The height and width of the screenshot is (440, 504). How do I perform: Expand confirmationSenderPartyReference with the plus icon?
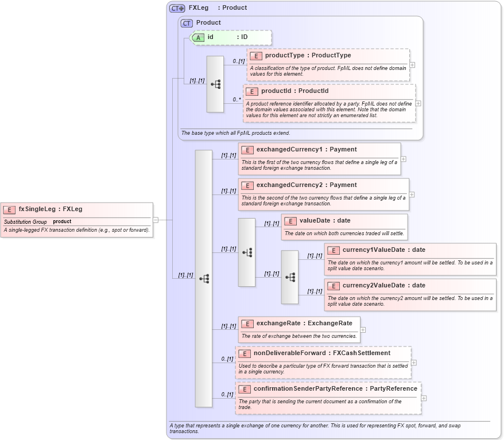pyautogui.click(x=423, y=397)
